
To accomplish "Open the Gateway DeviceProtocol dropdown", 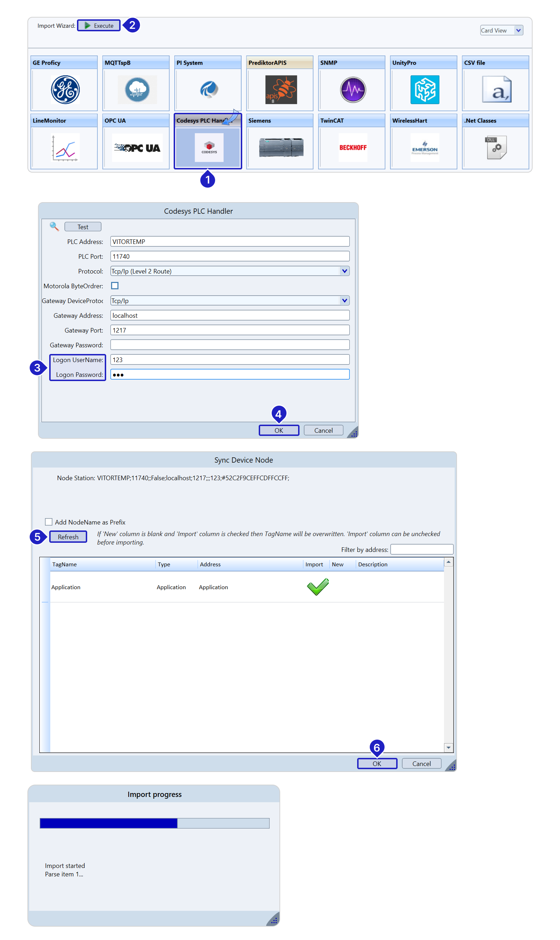I will click(x=344, y=300).
